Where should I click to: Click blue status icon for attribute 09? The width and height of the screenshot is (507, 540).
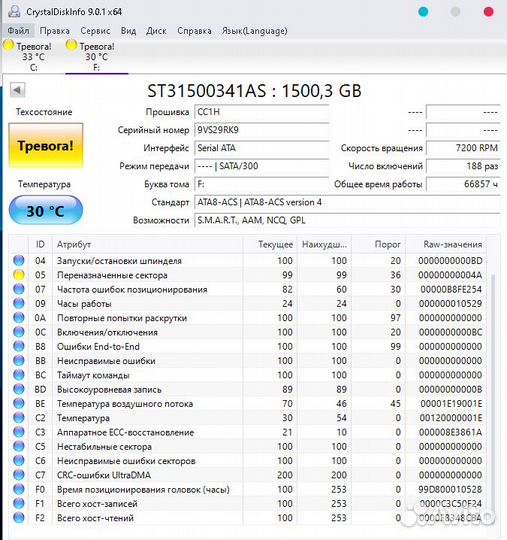19,303
